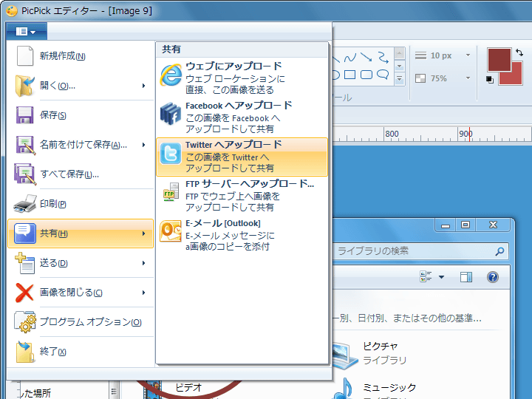532x399 pixels.
Task: Select the curve line drawing tool
Action: (x=349, y=58)
